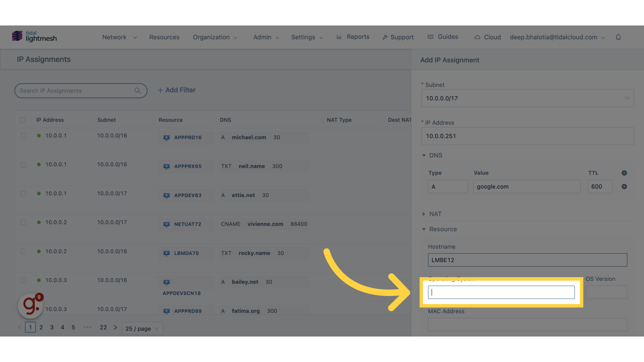The image size is (644, 362).
Task: Click status dot for vivienne.com row
Action: (39, 223)
